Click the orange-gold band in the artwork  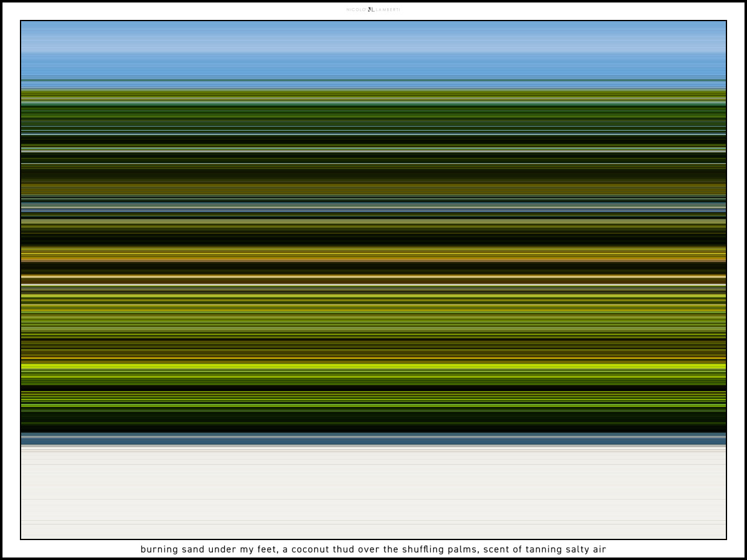(374, 254)
